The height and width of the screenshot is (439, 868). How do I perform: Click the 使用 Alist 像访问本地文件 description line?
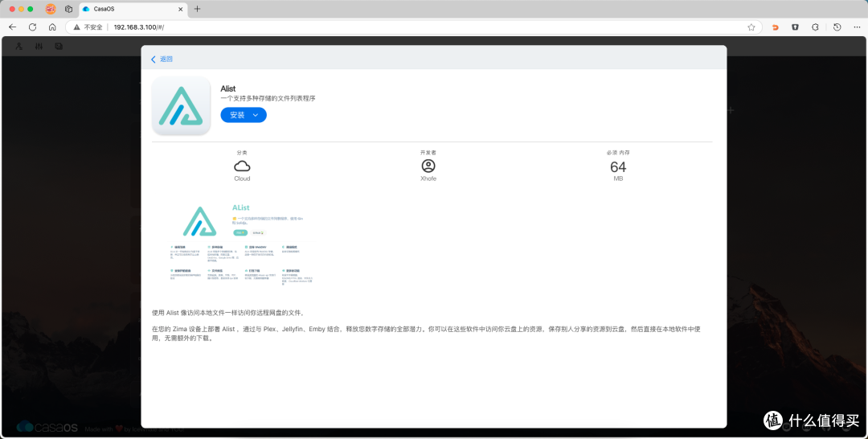coord(228,313)
